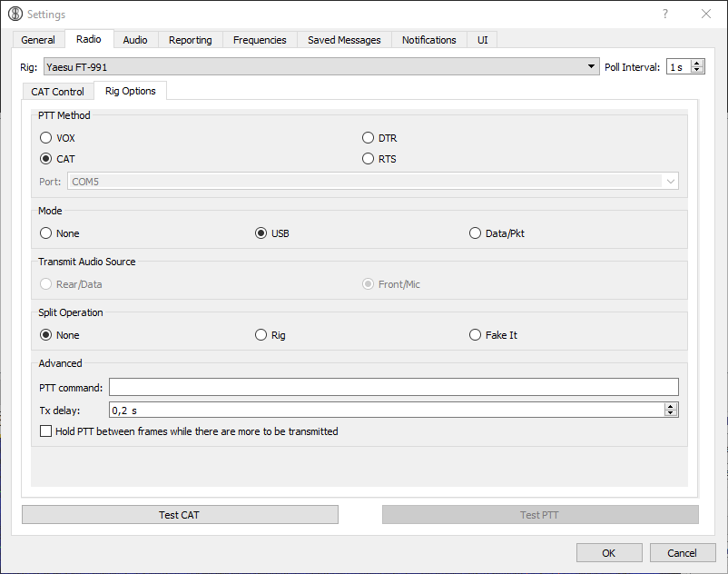Choose Fake It split operation
The width and height of the screenshot is (728, 574).
(x=476, y=335)
